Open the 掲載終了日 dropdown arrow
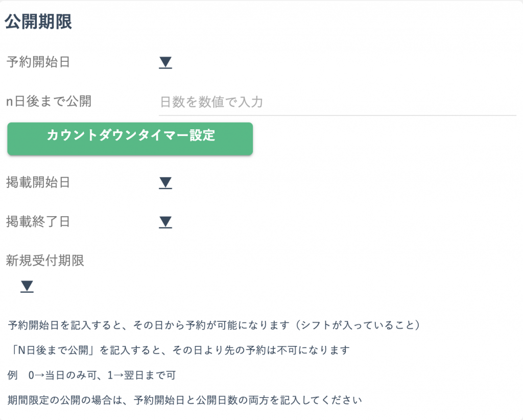 (x=165, y=222)
